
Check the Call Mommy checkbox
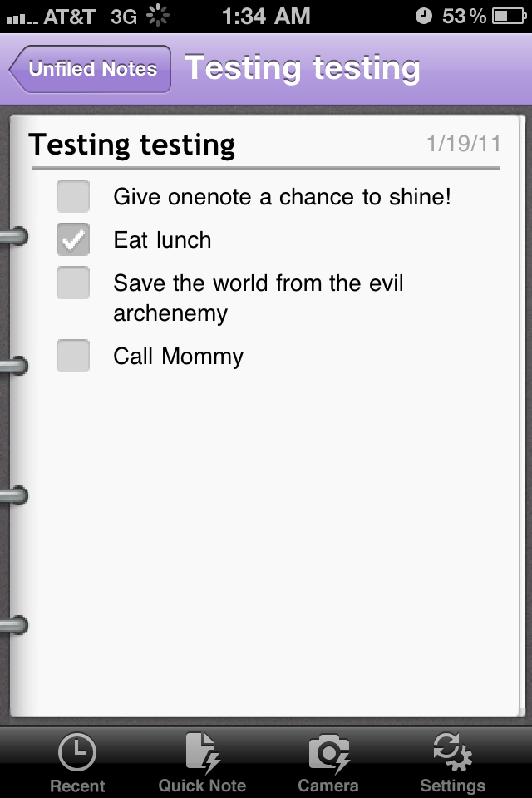[x=73, y=357]
